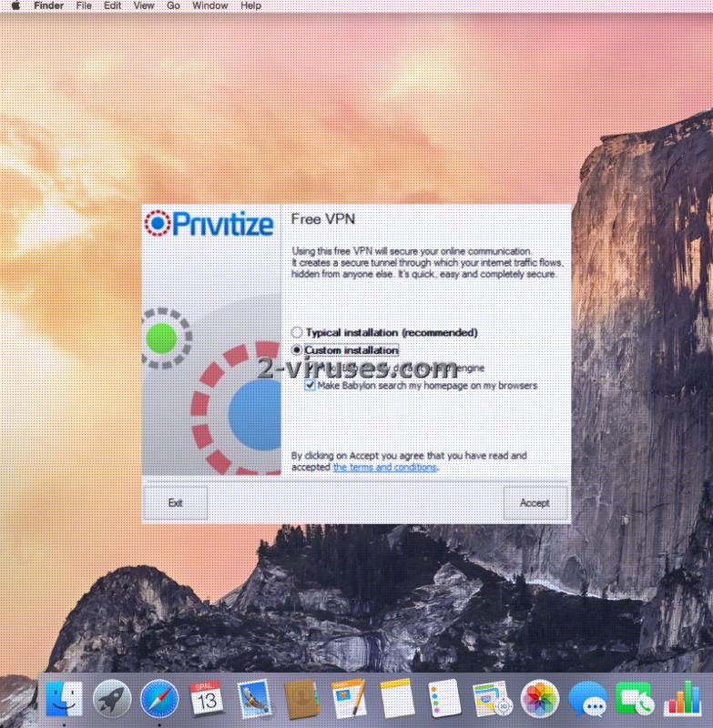Click 'By clicking on Accept you agree' text
The image size is (713, 728).
tap(409, 456)
